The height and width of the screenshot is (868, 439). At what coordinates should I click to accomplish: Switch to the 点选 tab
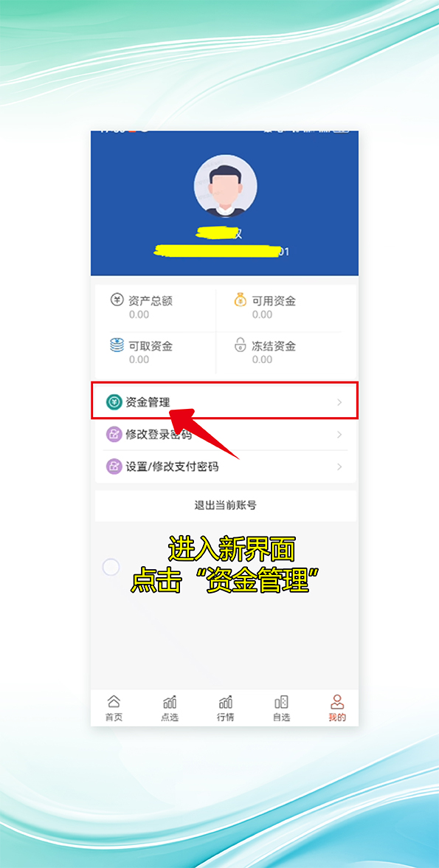[x=170, y=709]
